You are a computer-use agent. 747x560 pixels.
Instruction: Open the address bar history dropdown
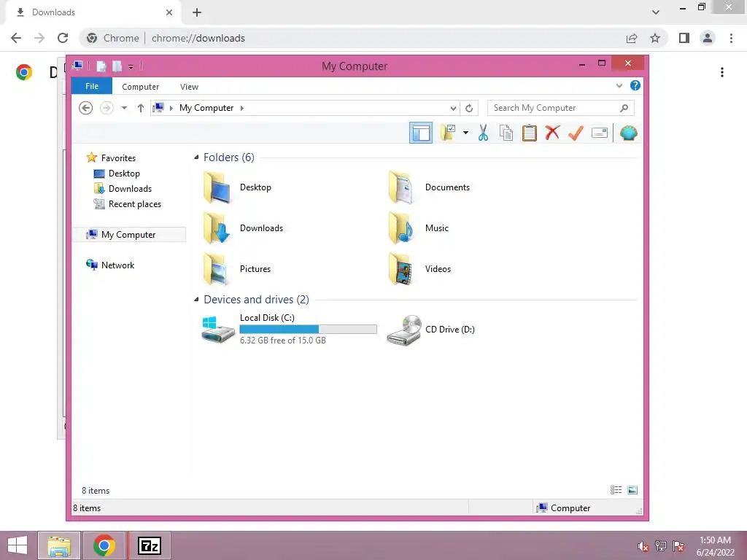[453, 108]
